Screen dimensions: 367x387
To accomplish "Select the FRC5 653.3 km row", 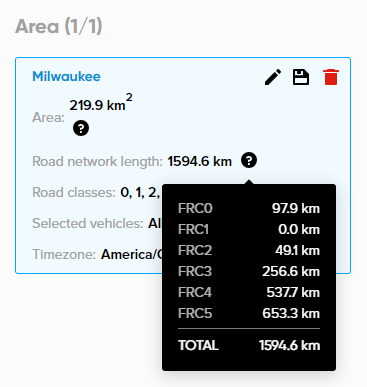I will point(249,313).
